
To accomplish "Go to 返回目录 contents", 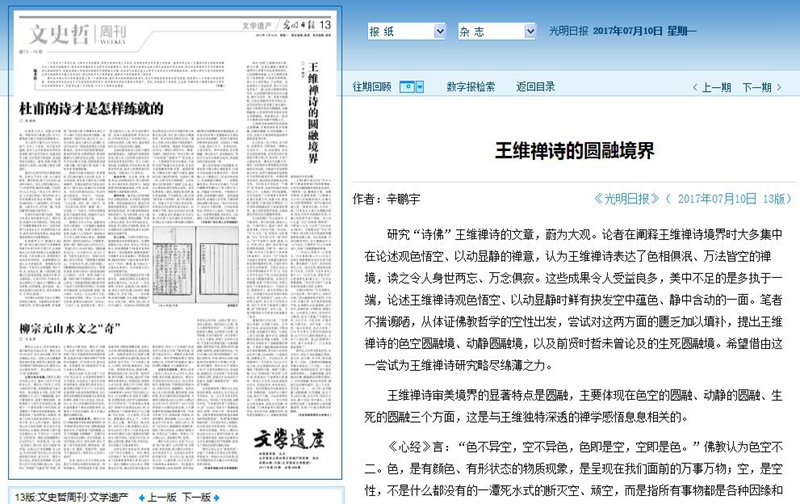I will click(x=535, y=87).
